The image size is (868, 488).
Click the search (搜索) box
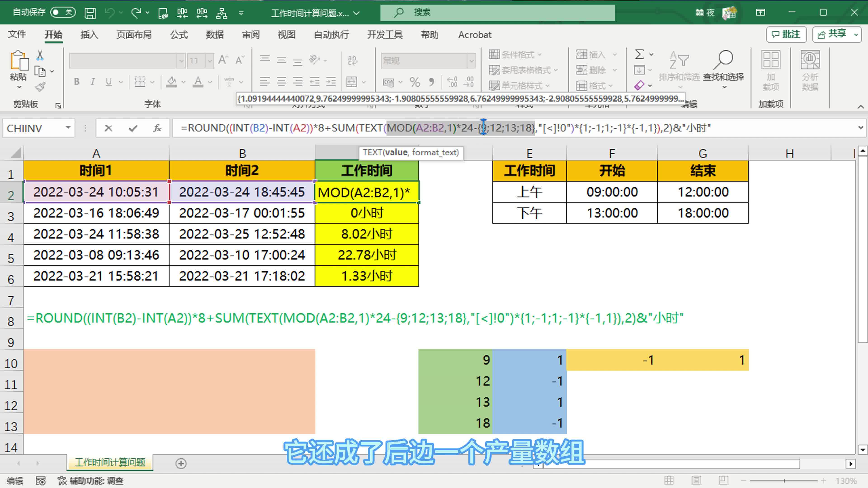pyautogui.click(x=498, y=12)
